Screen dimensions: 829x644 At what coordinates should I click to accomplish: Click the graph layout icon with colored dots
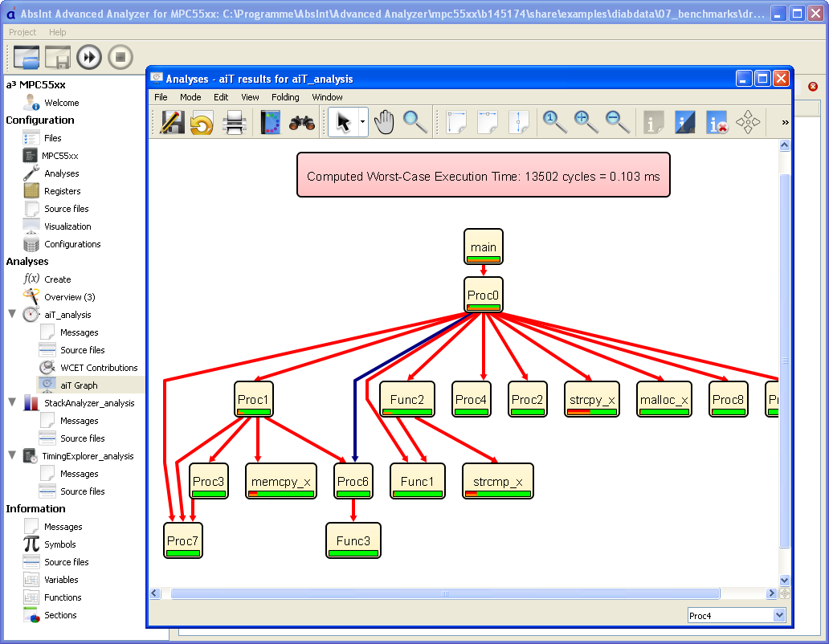(270, 123)
